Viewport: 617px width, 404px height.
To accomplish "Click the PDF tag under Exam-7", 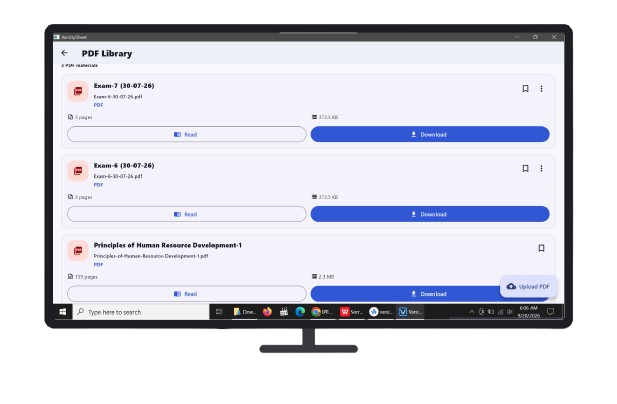I will tap(98, 105).
